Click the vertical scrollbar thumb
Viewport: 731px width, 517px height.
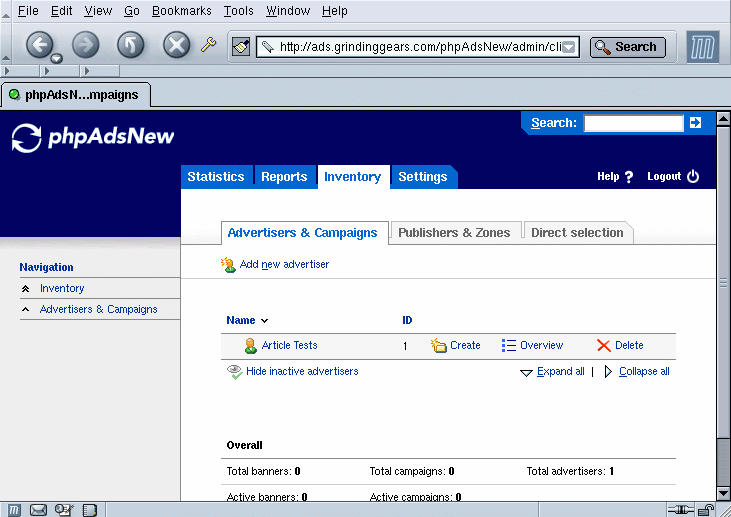(x=723, y=282)
